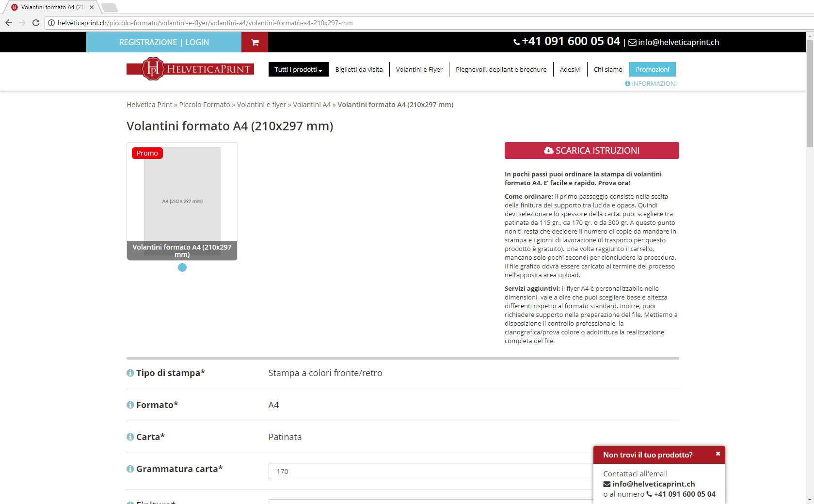The height and width of the screenshot is (504, 814).
Task: Click the REGISTRAZIONE link
Action: [x=148, y=42]
